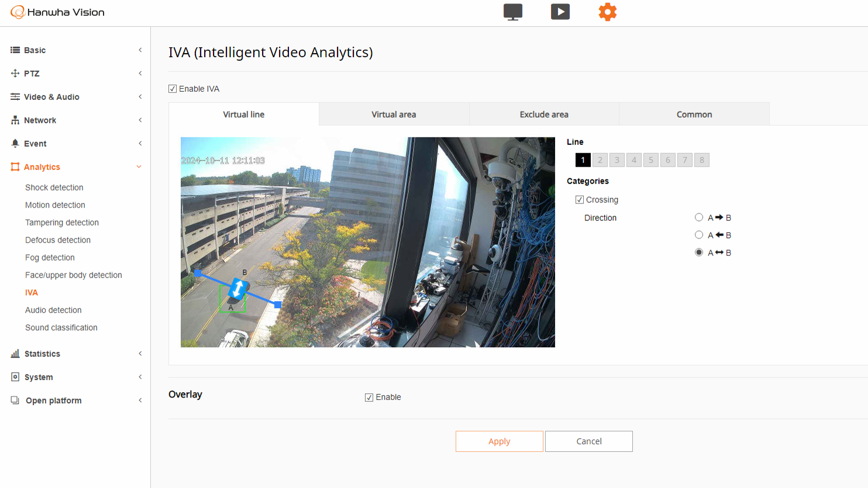This screenshot has height=488, width=868.
Task: Click the Apply button
Action: click(x=499, y=441)
